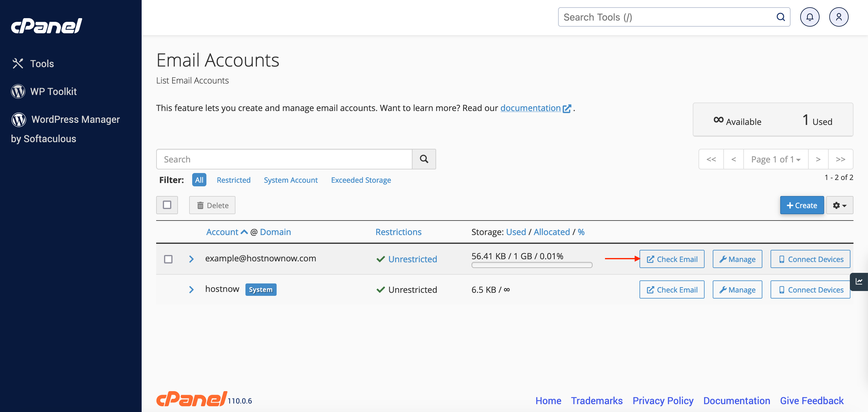Viewport: 868px width, 412px height.
Task: Click the '6.5 KB / ∞' storage value
Action: click(x=490, y=290)
